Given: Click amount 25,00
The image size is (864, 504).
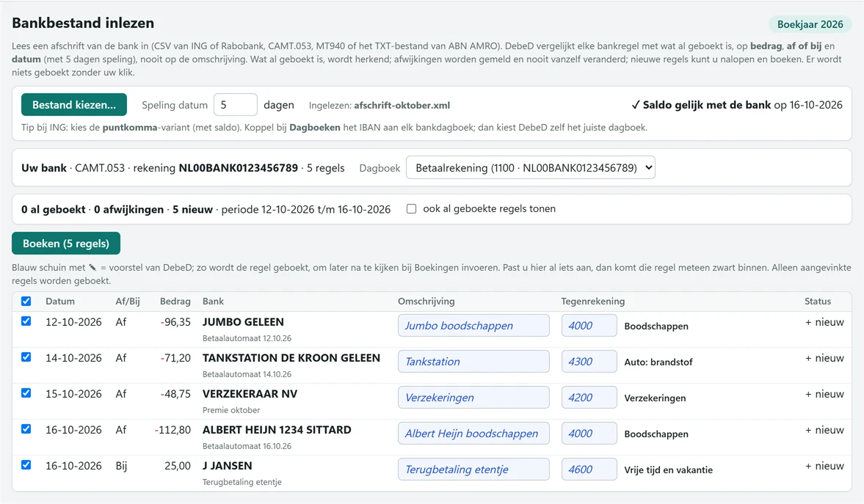Looking at the screenshot, I should [178, 465].
